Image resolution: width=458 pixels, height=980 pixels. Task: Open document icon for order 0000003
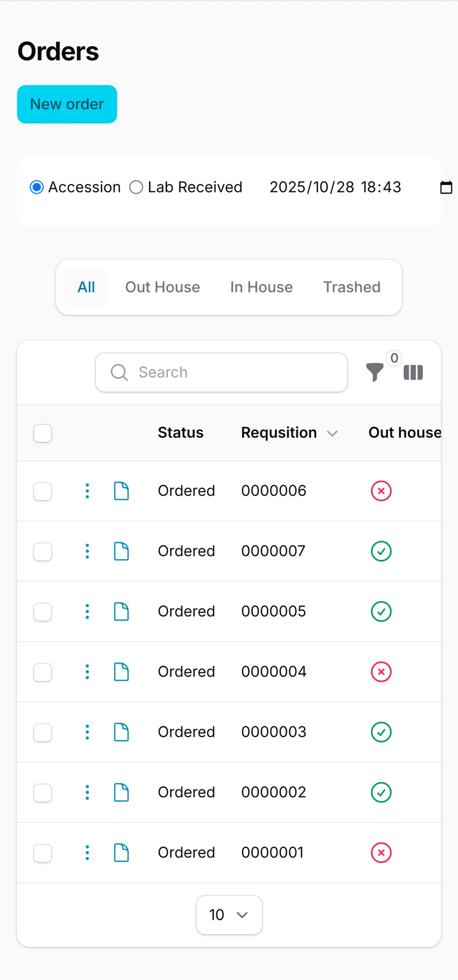tap(121, 732)
